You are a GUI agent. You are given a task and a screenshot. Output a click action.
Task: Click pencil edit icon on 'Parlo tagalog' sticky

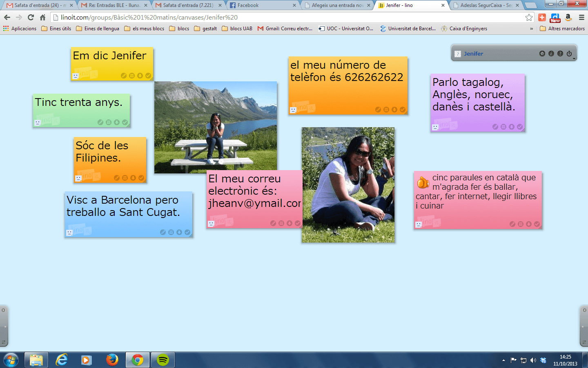click(x=495, y=127)
